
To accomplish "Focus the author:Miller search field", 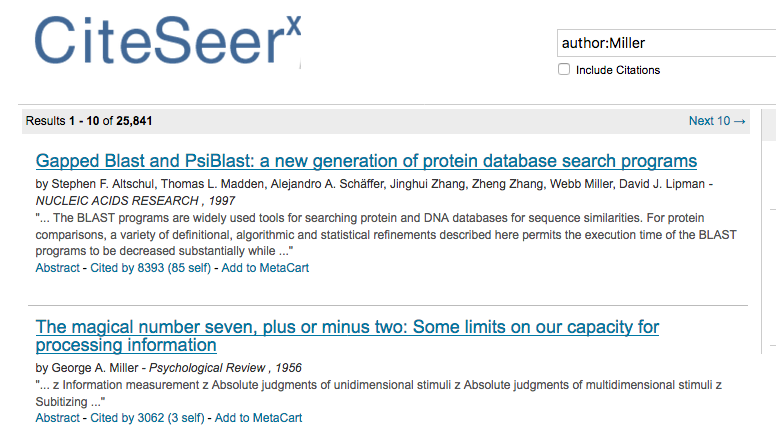I will click(667, 43).
